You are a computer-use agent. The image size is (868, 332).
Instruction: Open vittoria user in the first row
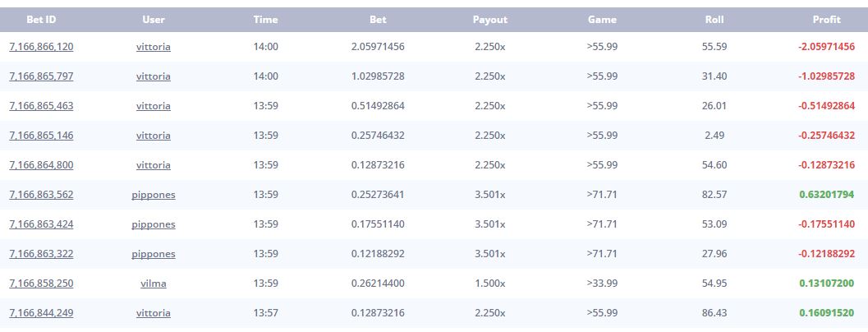coord(154,47)
